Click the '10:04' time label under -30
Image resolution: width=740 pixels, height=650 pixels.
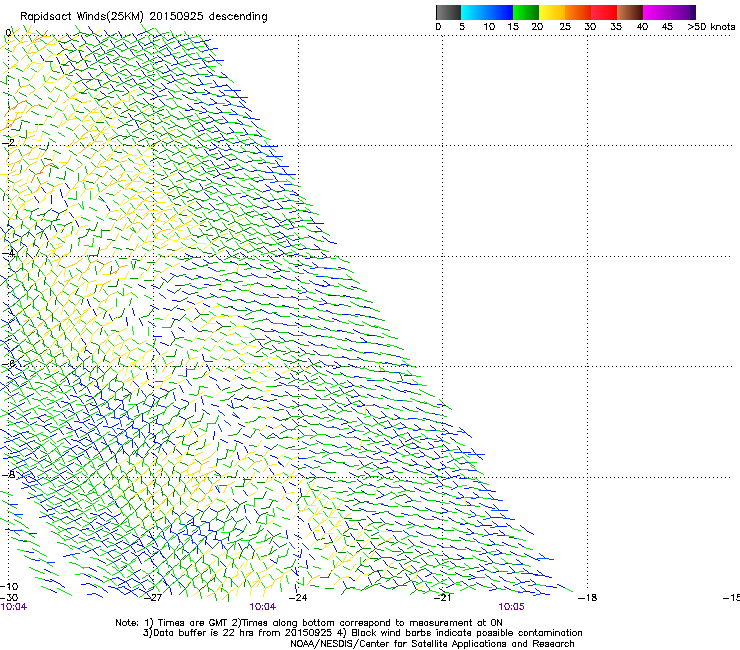14,607
